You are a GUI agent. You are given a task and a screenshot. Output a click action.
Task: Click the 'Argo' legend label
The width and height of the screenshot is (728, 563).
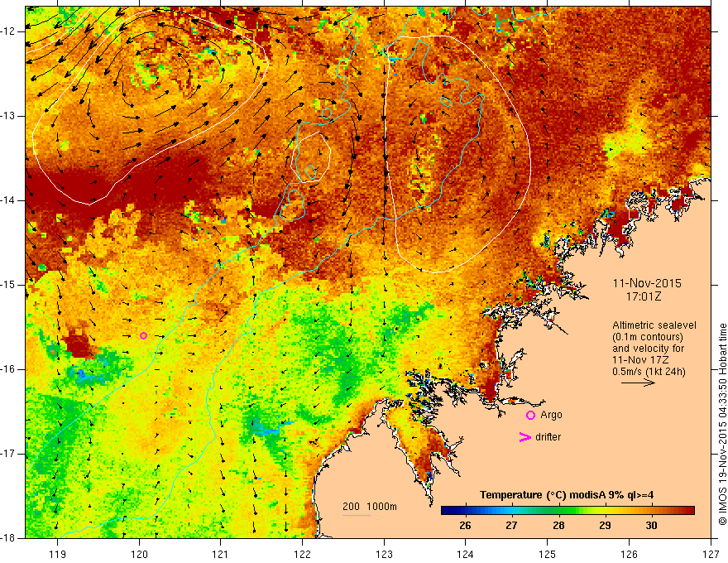[x=551, y=415]
